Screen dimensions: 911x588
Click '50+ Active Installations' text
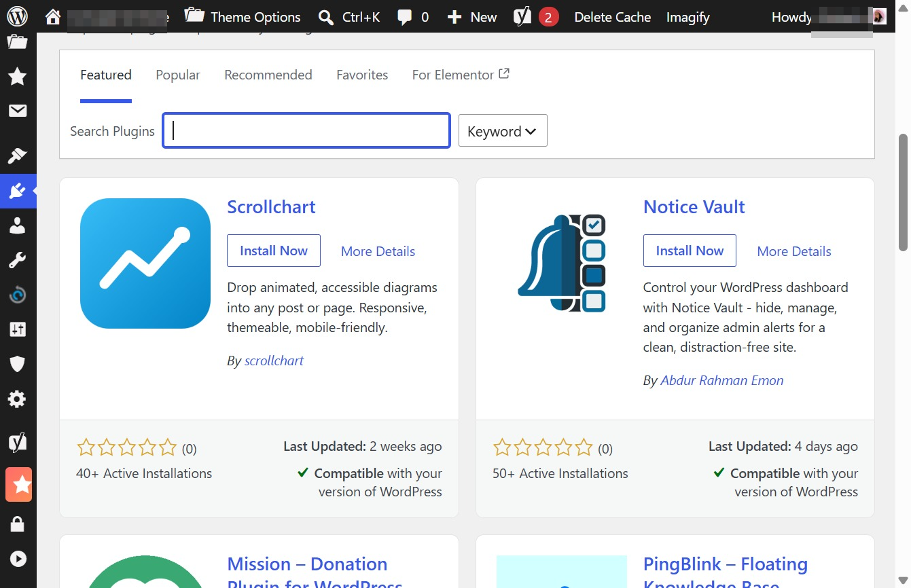click(x=560, y=473)
